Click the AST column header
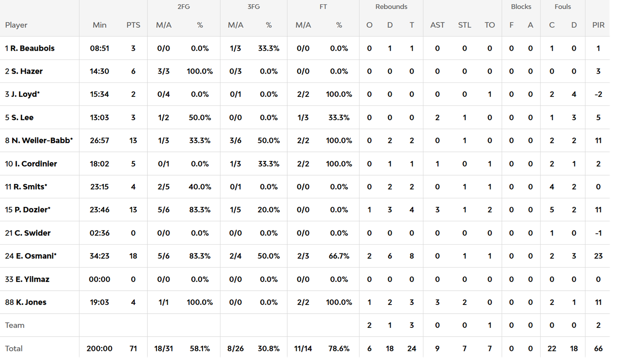Viewport: 622px width, 364px height. (x=437, y=25)
